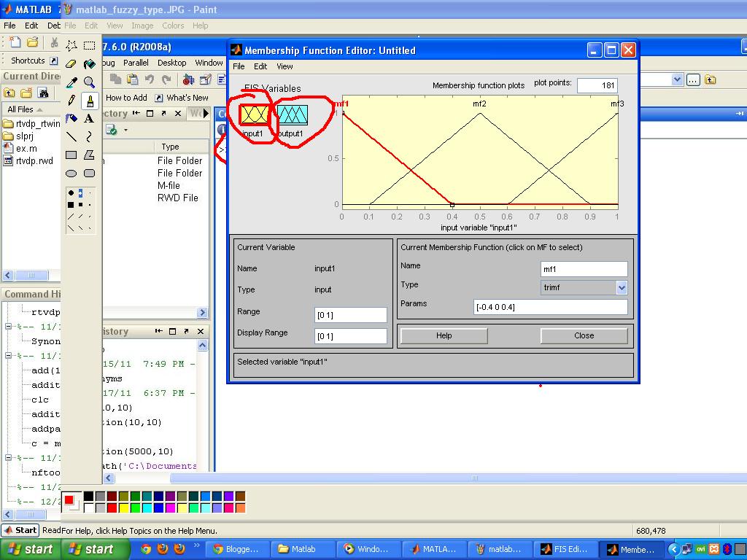Select the input1 variable icon
747x560 pixels.
tap(254, 114)
